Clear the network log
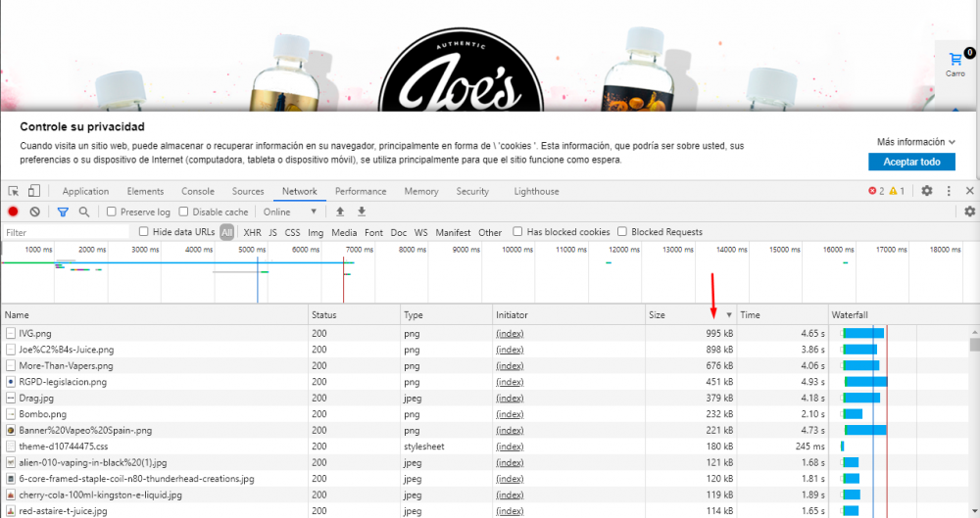Viewport: 980px width, 518px height. tap(34, 212)
